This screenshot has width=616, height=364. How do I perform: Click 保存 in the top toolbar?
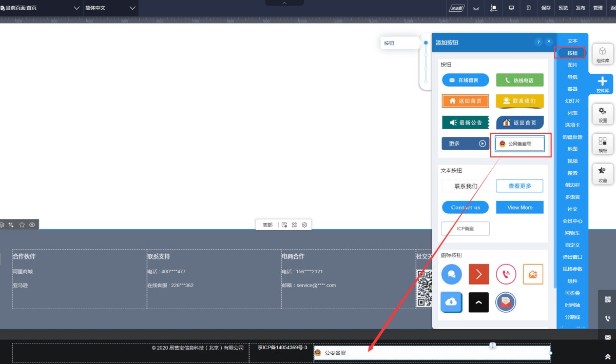point(546,8)
